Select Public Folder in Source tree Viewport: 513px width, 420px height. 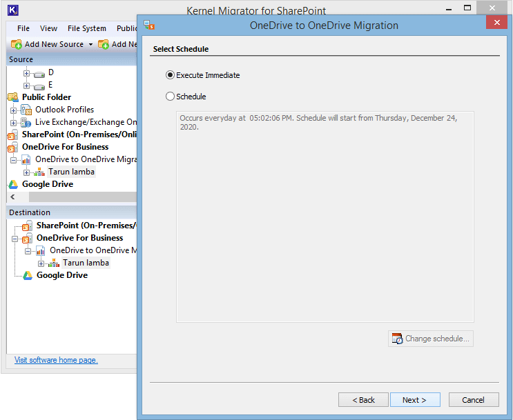click(x=46, y=97)
